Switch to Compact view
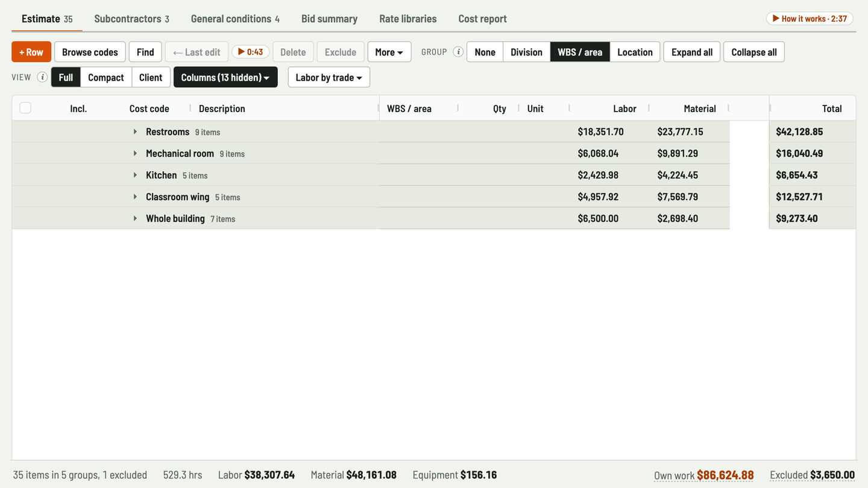Viewport: 868px width, 488px height. [106, 77]
